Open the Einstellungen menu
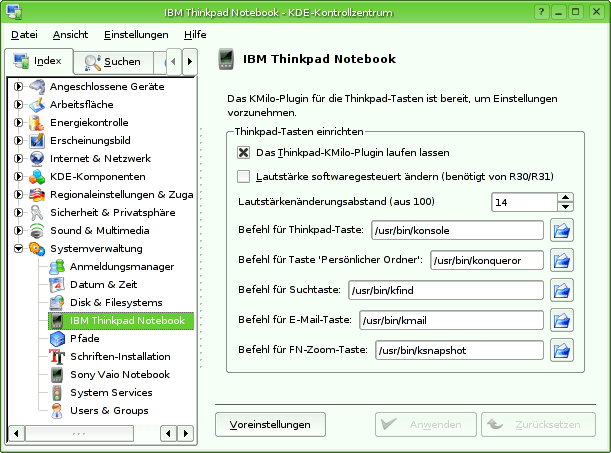The image size is (611, 453). pos(136,35)
